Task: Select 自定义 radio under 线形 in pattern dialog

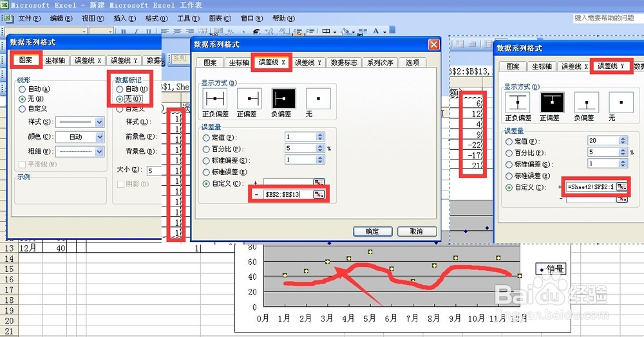Action: click(22, 109)
